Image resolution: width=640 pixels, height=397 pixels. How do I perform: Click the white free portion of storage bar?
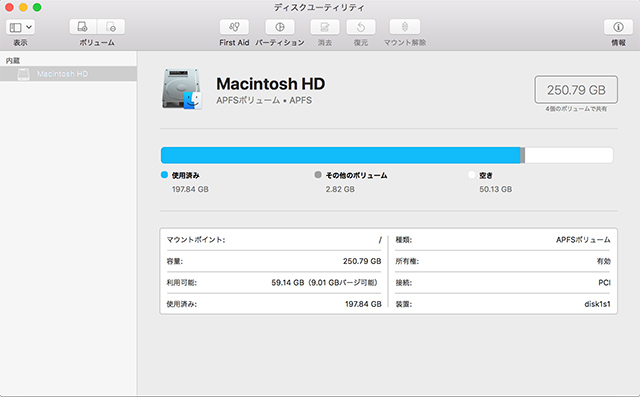569,155
